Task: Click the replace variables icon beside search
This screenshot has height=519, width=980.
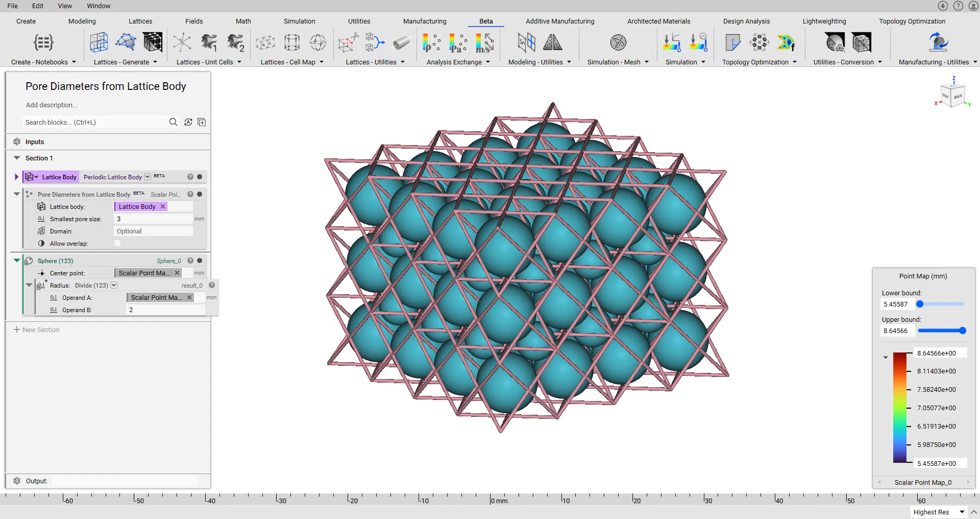Action: 188,122
